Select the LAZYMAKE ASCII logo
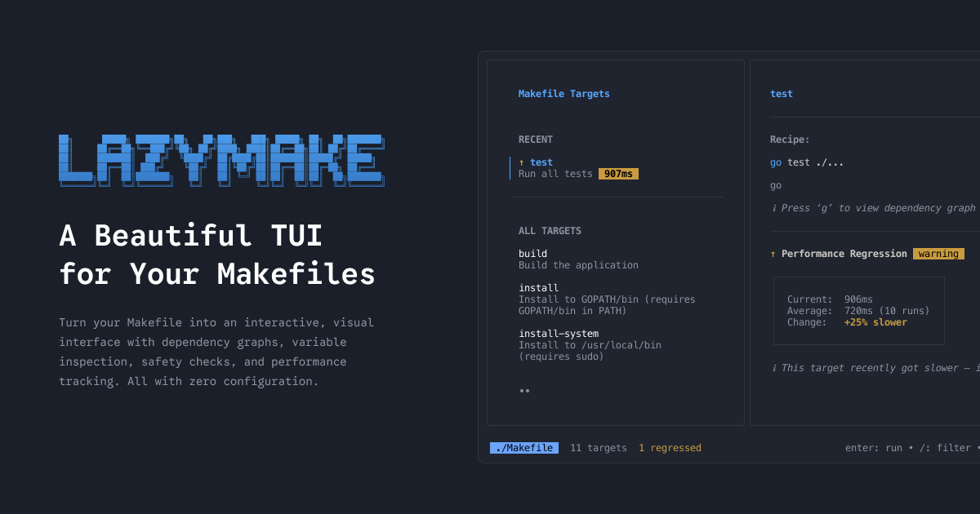 pyautogui.click(x=220, y=159)
